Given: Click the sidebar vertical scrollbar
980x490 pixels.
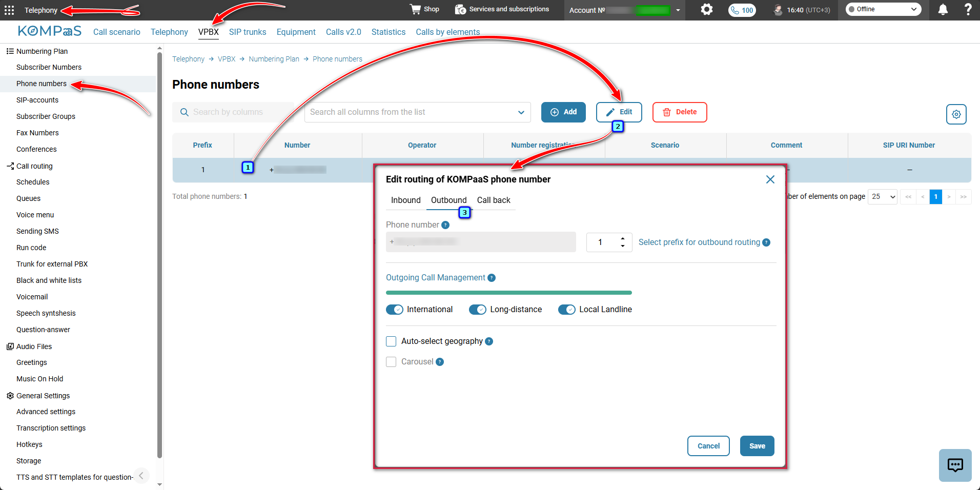Looking at the screenshot, I should 159,256.
